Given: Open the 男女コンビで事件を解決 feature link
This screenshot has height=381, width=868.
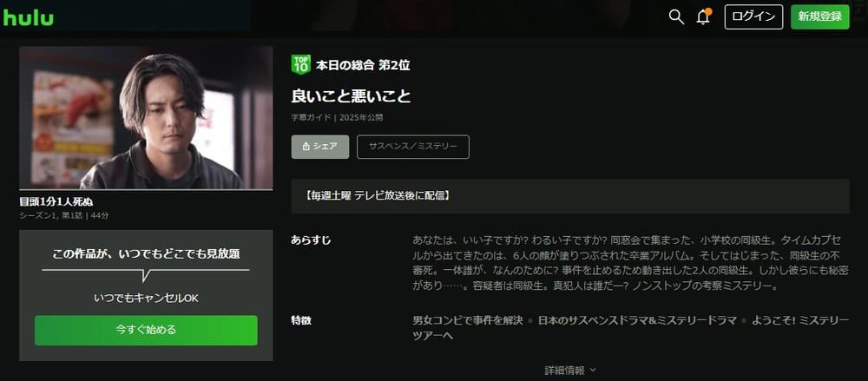Looking at the screenshot, I should coord(468,320).
